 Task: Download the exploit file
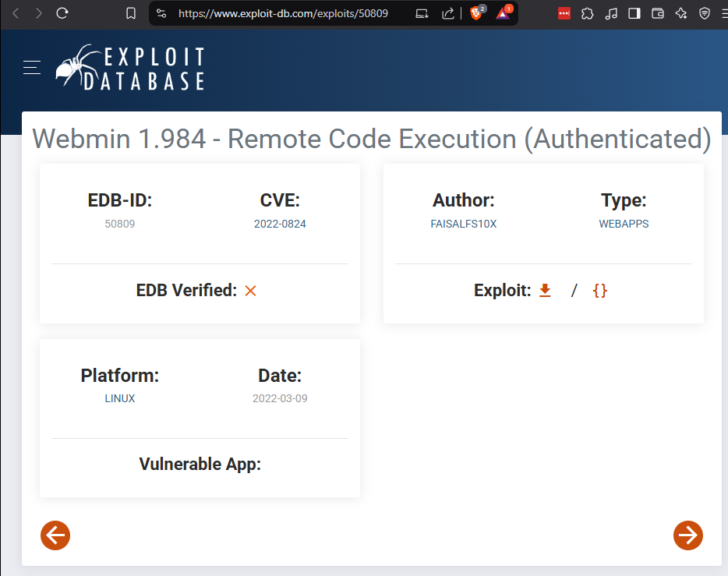(545, 291)
